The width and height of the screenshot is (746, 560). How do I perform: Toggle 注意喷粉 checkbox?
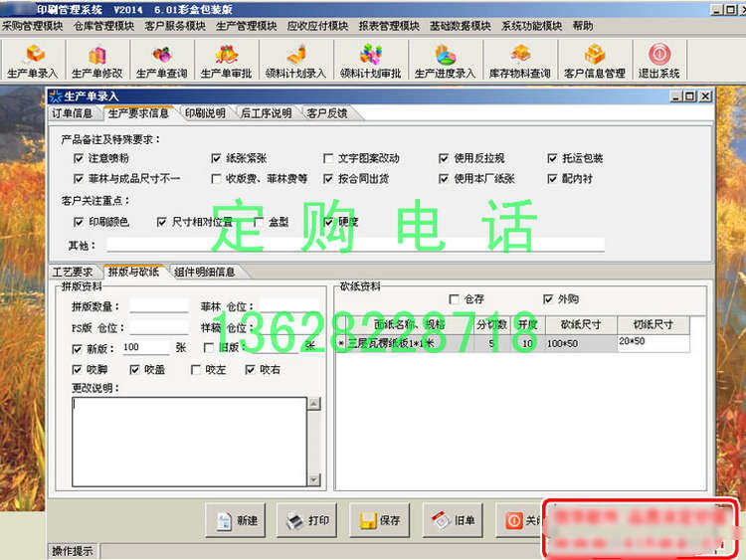pos(79,158)
